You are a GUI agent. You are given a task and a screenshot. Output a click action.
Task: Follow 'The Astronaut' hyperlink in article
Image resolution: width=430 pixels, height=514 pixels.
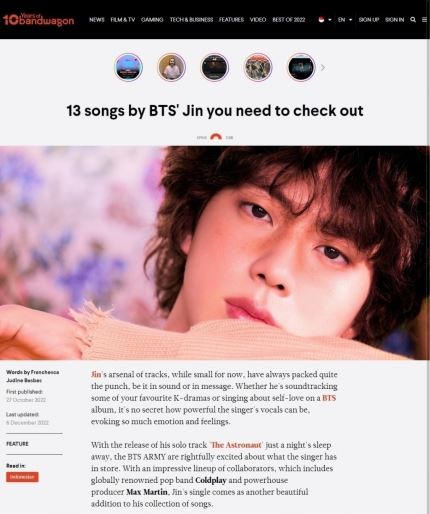click(236, 445)
